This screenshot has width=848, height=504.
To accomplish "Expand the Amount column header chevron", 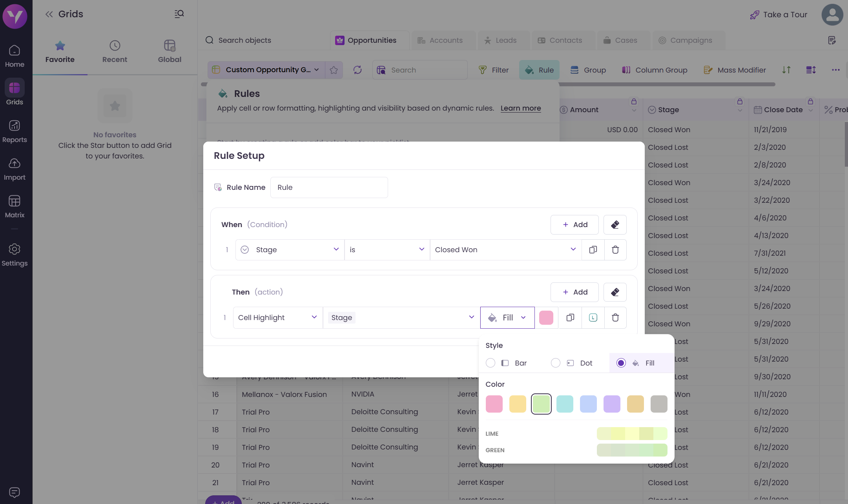I will 634,110.
